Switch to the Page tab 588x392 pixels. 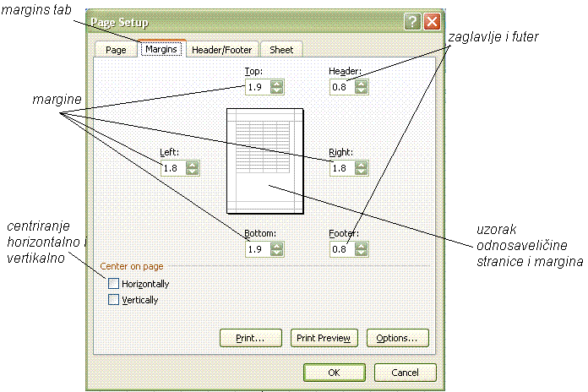coord(116,50)
